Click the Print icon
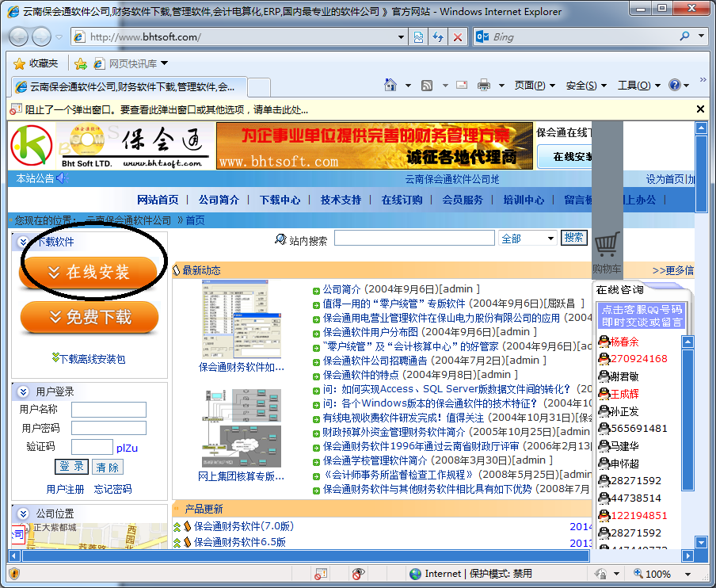716x588 pixels. pos(483,84)
